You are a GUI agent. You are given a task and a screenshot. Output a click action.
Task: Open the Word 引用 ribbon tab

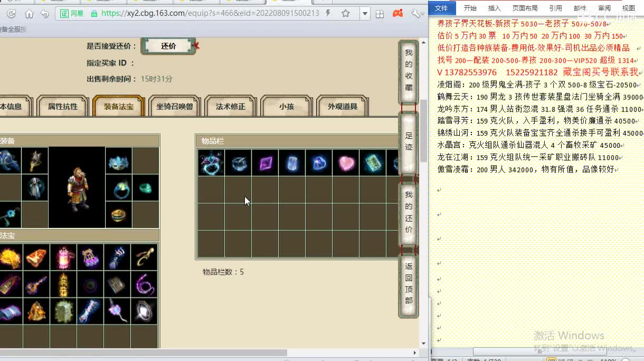(x=556, y=8)
